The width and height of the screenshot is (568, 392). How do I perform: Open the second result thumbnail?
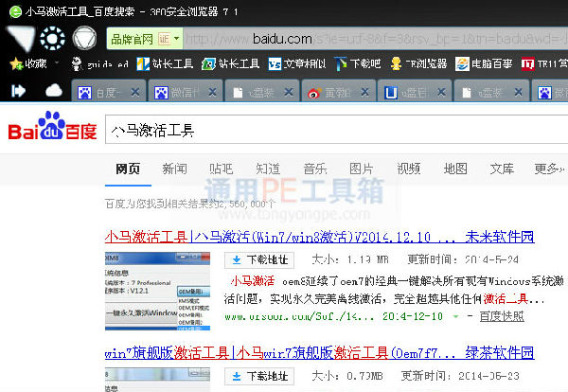pyautogui.click(x=157, y=380)
